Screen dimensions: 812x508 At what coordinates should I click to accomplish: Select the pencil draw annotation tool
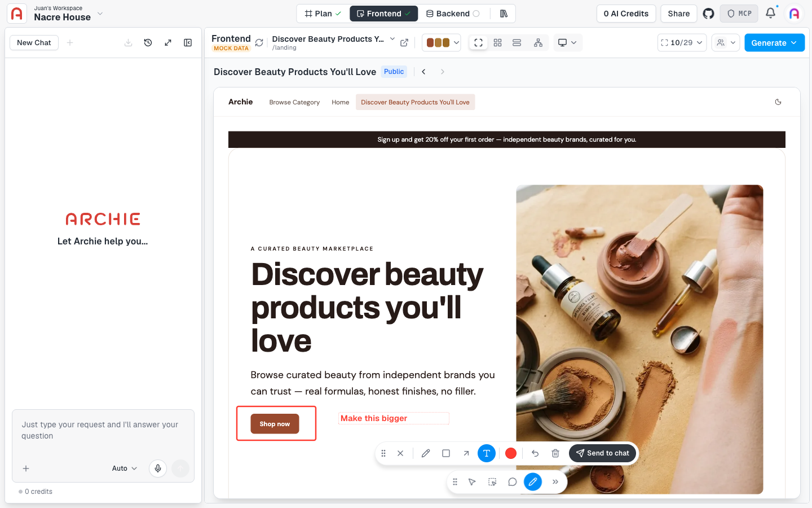426,453
